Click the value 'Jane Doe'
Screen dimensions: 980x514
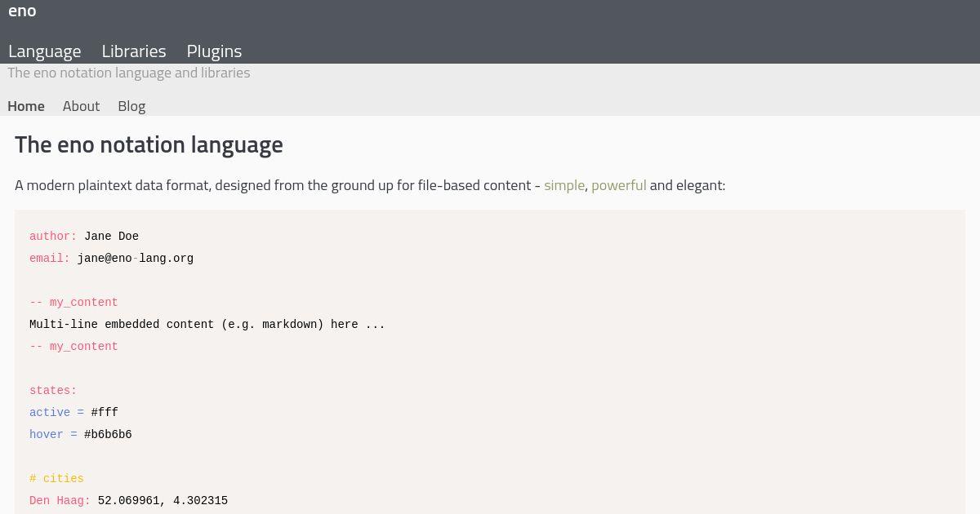point(112,237)
